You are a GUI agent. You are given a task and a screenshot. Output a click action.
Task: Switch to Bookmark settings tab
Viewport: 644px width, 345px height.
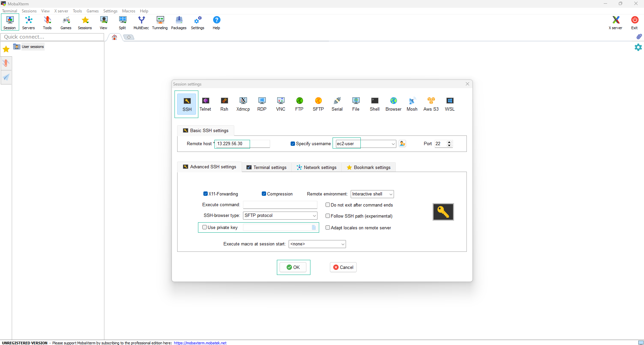368,167
